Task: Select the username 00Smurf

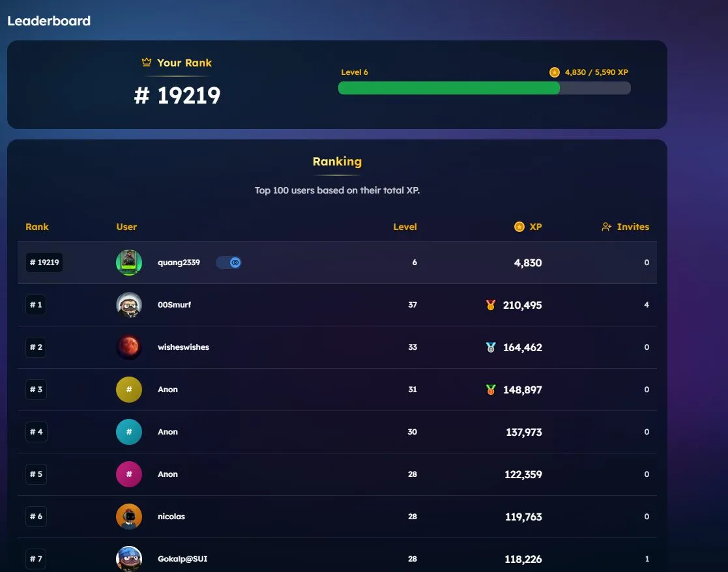Action: (174, 305)
